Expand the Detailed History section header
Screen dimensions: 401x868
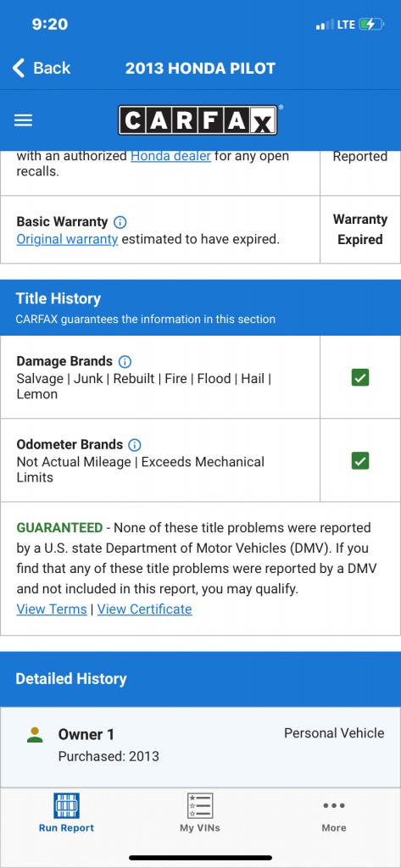click(x=200, y=679)
